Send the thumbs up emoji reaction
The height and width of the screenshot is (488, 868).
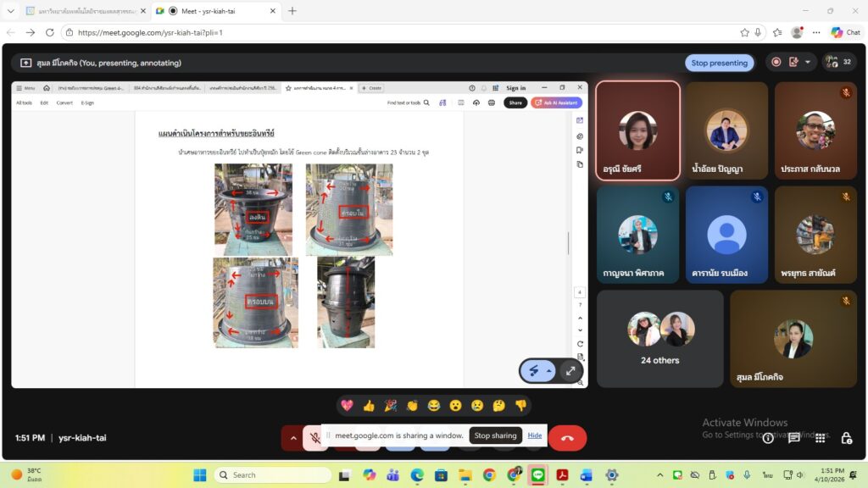click(x=369, y=406)
